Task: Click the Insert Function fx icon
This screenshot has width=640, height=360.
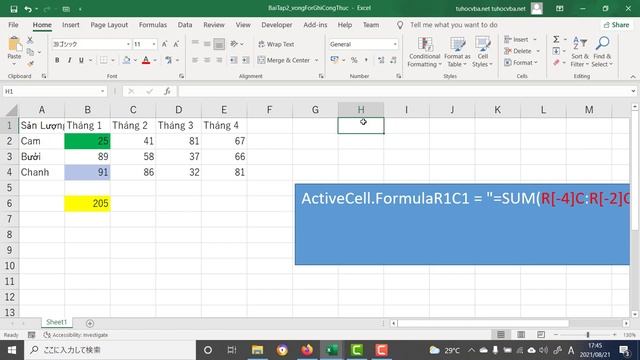Action: (167, 91)
